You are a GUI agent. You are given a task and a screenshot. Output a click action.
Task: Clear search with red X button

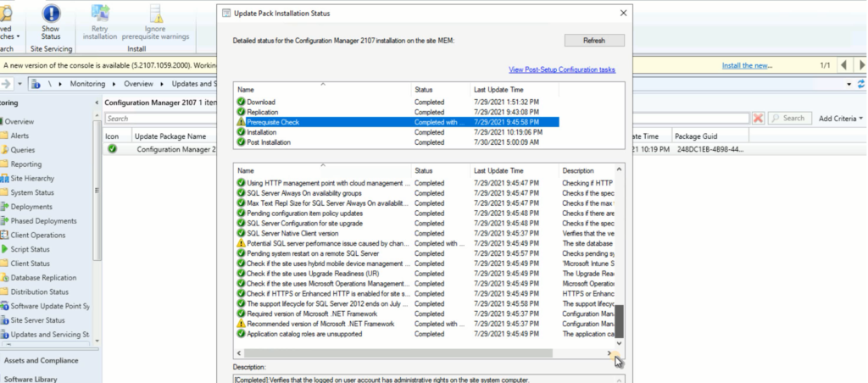pos(759,118)
